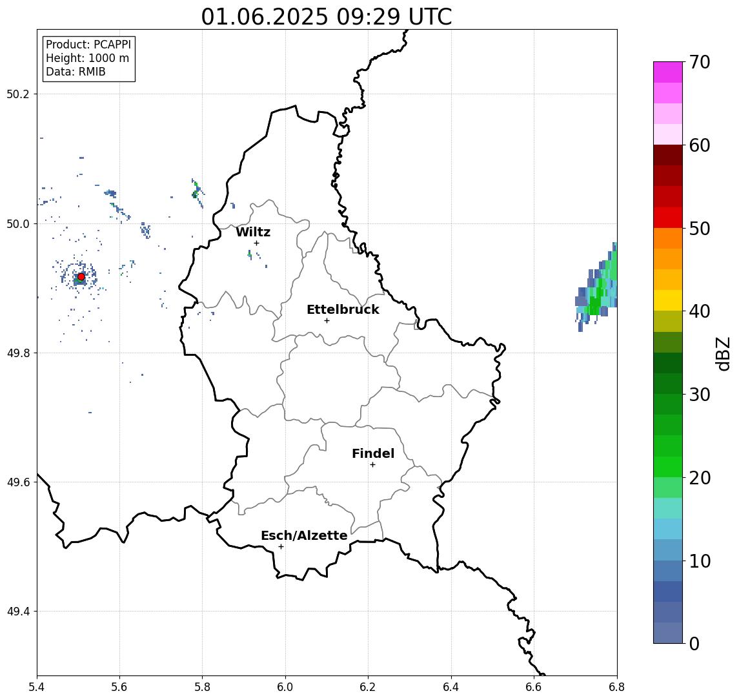Click the longitude label 5.8
The width and height of the screenshot is (739, 700).
[202, 687]
